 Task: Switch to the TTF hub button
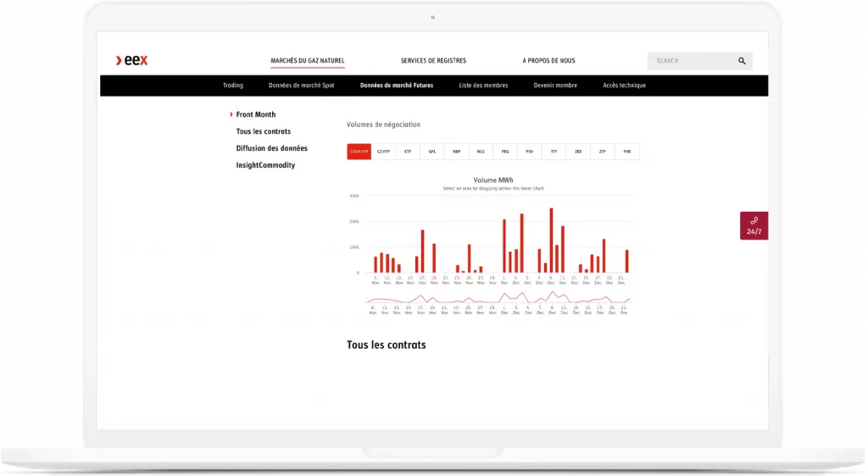(554, 152)
